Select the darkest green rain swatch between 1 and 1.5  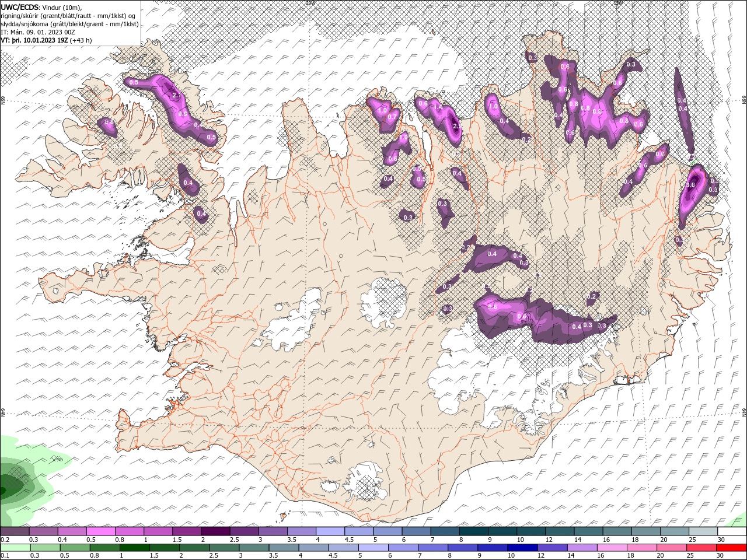[x=135, y=548]
